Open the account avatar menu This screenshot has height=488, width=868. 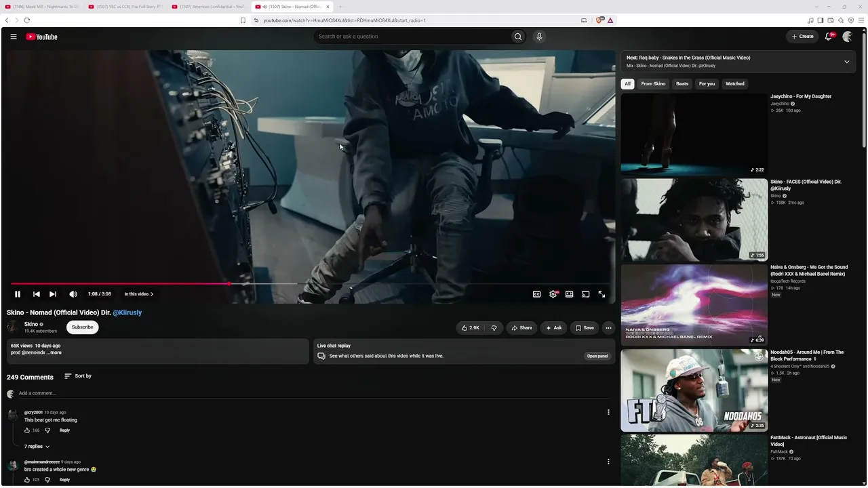click(x=847, y=37)
